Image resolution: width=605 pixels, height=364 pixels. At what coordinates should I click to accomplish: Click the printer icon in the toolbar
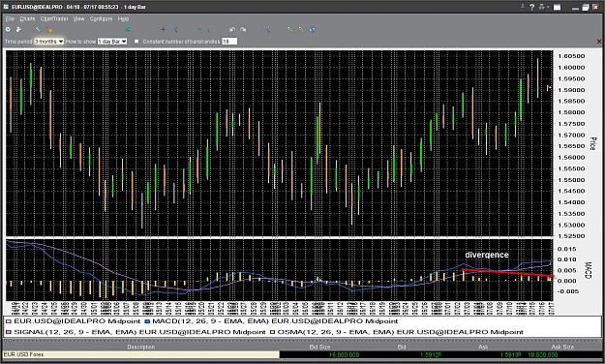click(x=18, y=30)
